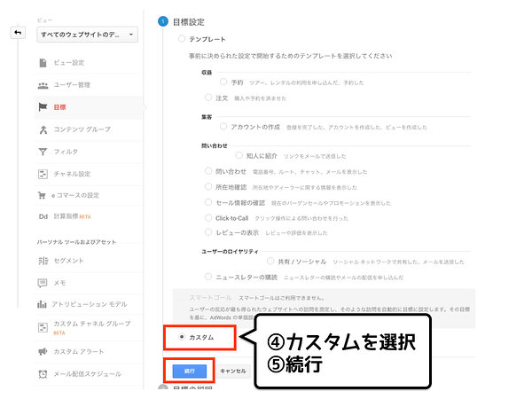Click the blue 続行 button
532x399 pixels.
[x=190, y=372]
